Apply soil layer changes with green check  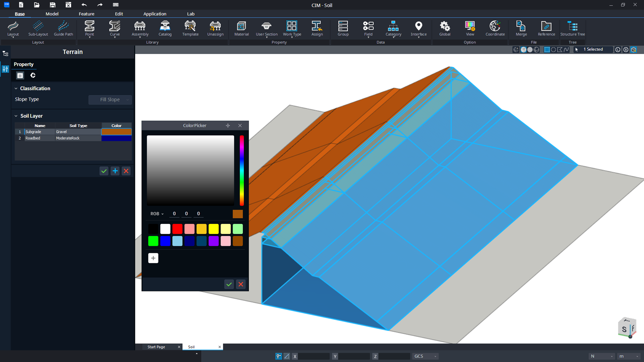(x=104, y=171)
